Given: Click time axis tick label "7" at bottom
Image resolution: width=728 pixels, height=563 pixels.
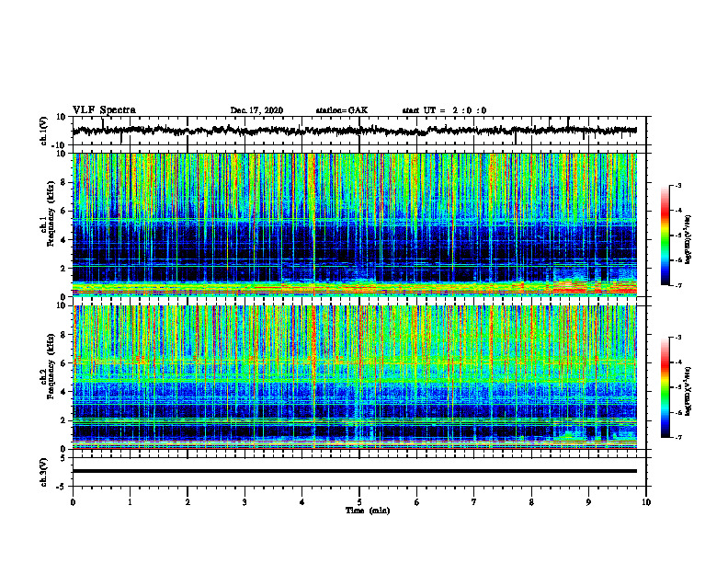Looking at the screenshot, I should [474, 502].
